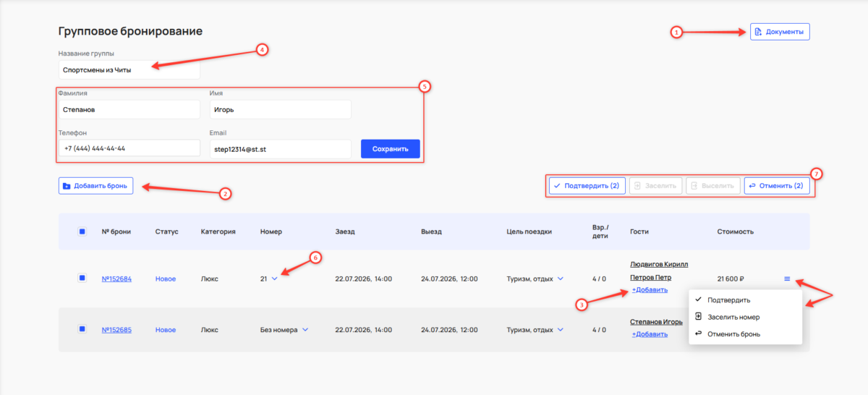Click the Отменить (2) bulk button
Screen dimensions: 868x395
coord(776,186)
